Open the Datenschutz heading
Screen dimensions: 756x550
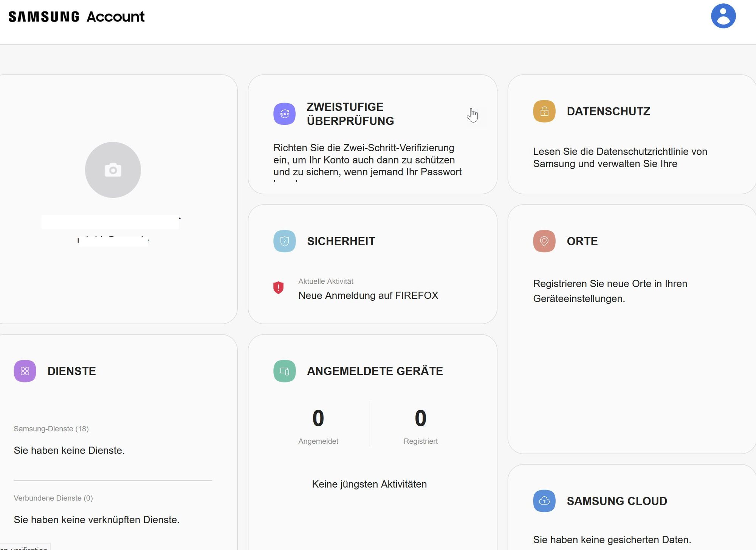pyautogui.click(x=608, y=111)
